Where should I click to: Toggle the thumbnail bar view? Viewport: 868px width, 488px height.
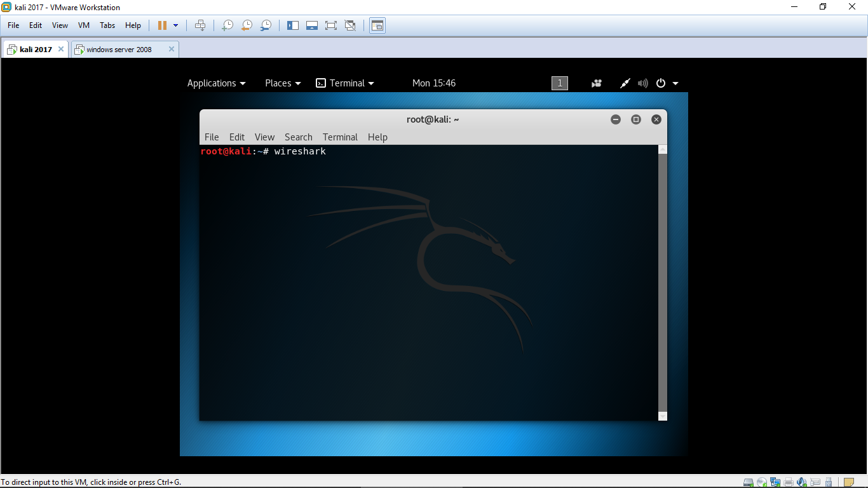coord(311,25)
